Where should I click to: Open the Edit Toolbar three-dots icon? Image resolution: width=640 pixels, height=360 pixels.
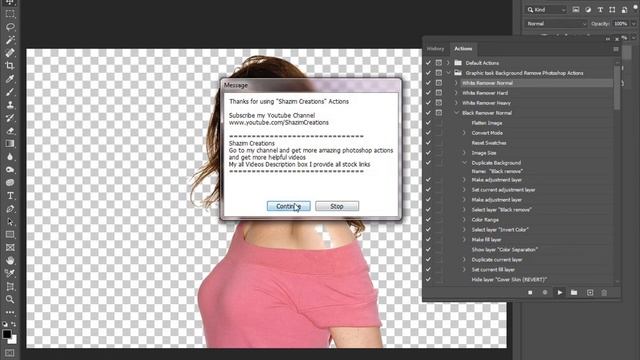[x=10, y=312]
